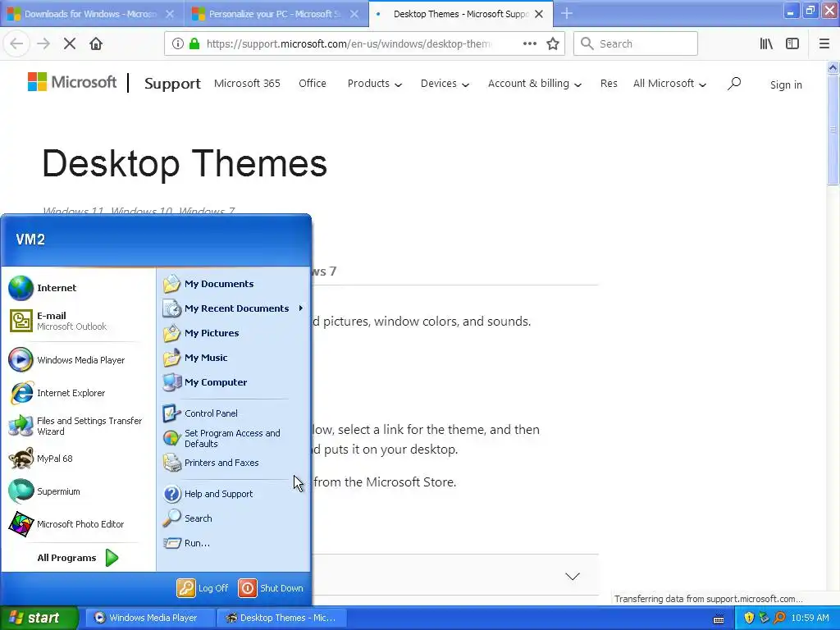
Task: Expand the Devices dropdown
Action: click(445, 84)
